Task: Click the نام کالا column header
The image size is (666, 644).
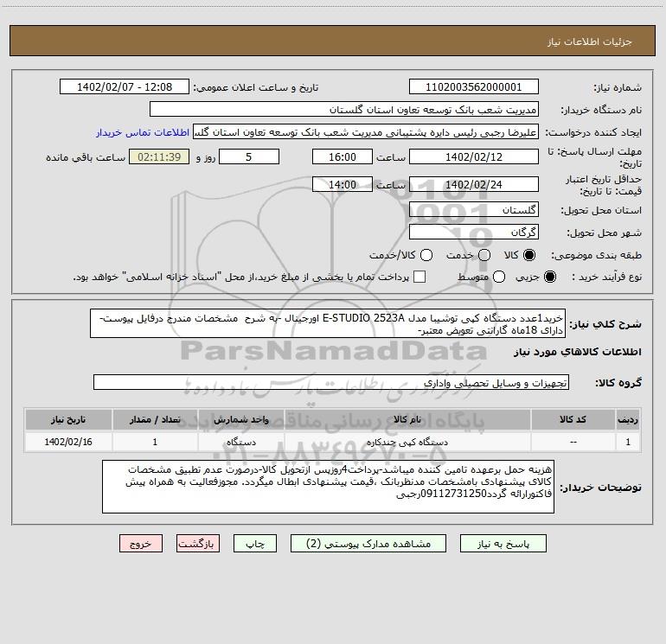Action: tap(407, 419)
